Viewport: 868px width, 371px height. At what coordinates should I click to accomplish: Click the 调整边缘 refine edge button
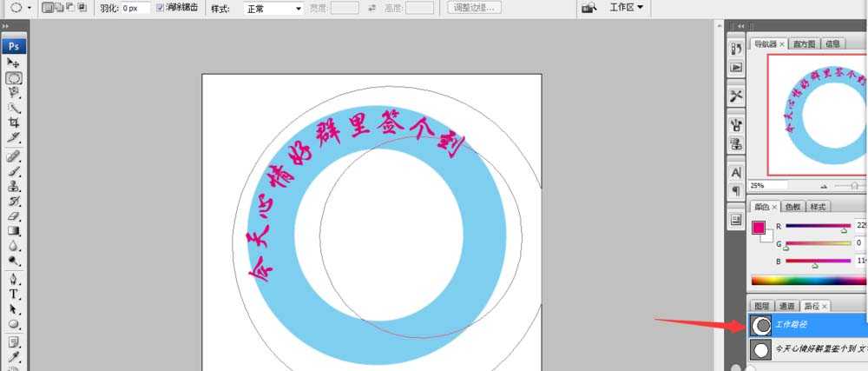(x=476, y=8)
